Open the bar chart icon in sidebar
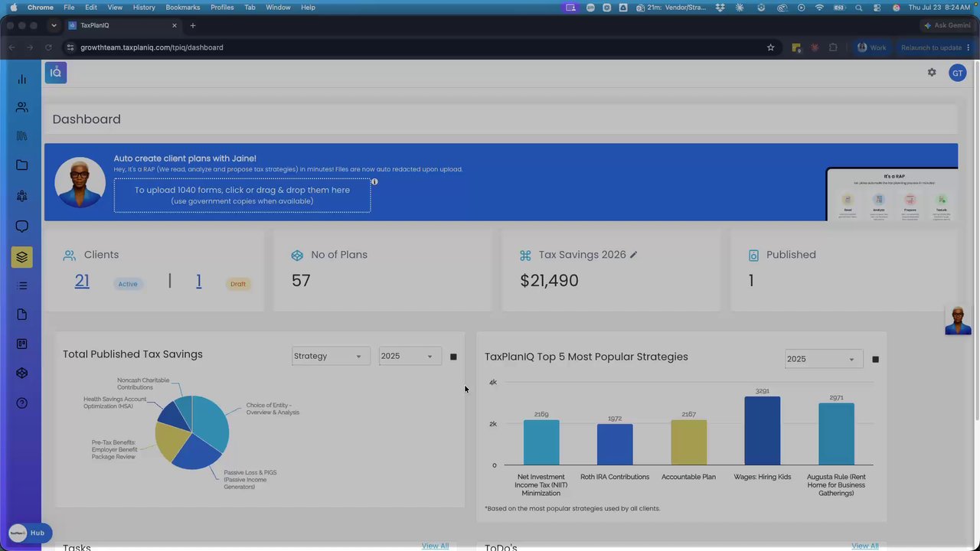 click(21, 80)
